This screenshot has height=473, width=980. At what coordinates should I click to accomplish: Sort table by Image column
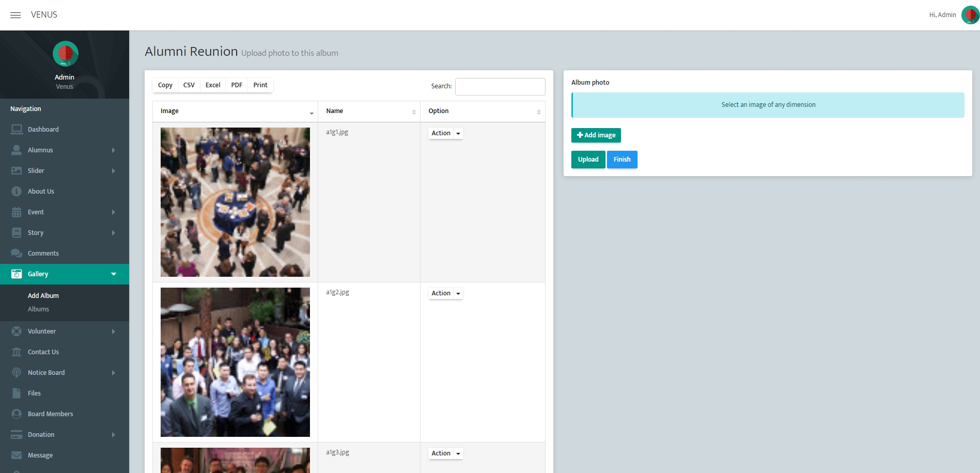click(x=235, y=111)
